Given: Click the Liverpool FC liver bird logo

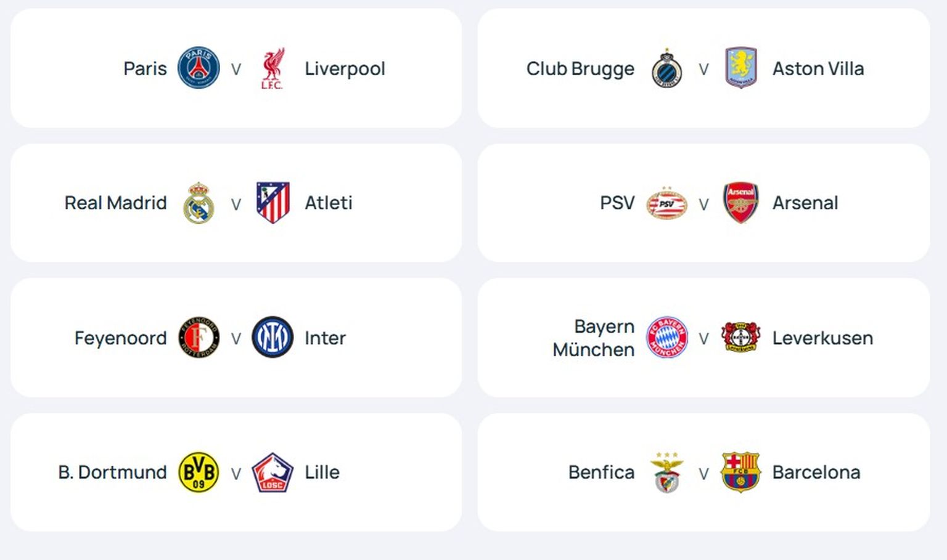Looking at the screenshot, I should click(x=272, y=68).
